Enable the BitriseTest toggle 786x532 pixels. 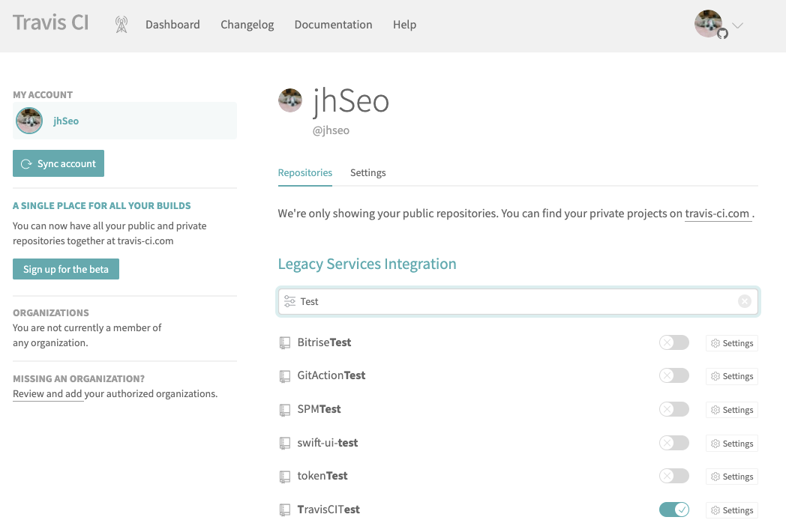[x=673, y=342]
